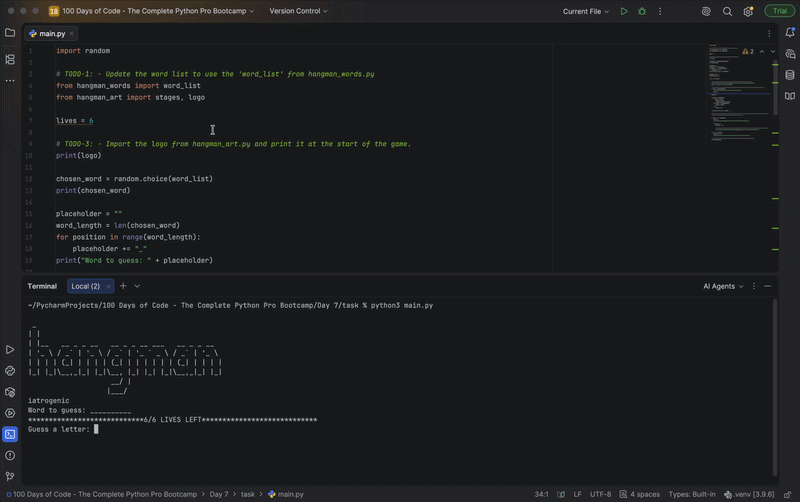Close the Local (2) terminal tab
This screenshot has width=800, height=502.
tap(108, 287)
